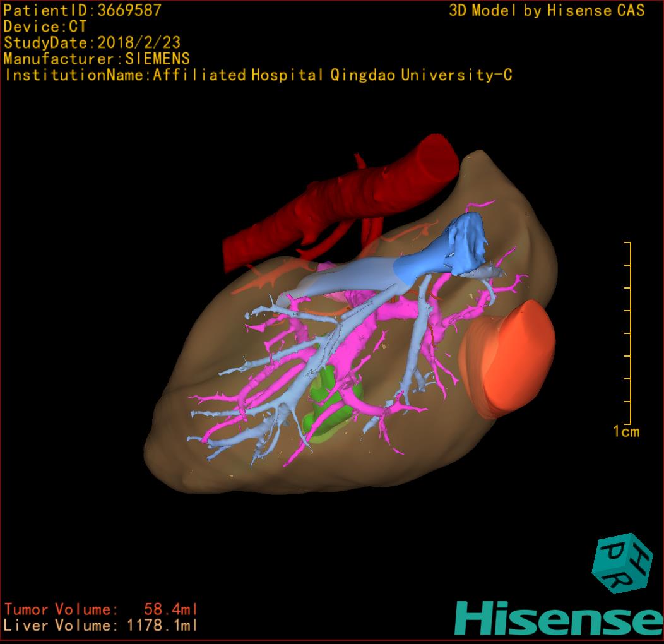Click the Manufacturer:SIEMENS label
664x644 pixels.
click(97, 59)
